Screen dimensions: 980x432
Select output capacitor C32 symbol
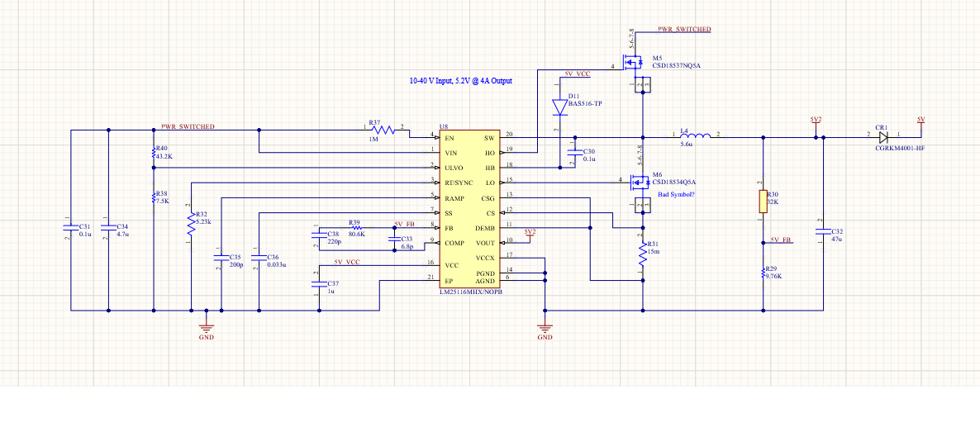[x=823, y=231]
